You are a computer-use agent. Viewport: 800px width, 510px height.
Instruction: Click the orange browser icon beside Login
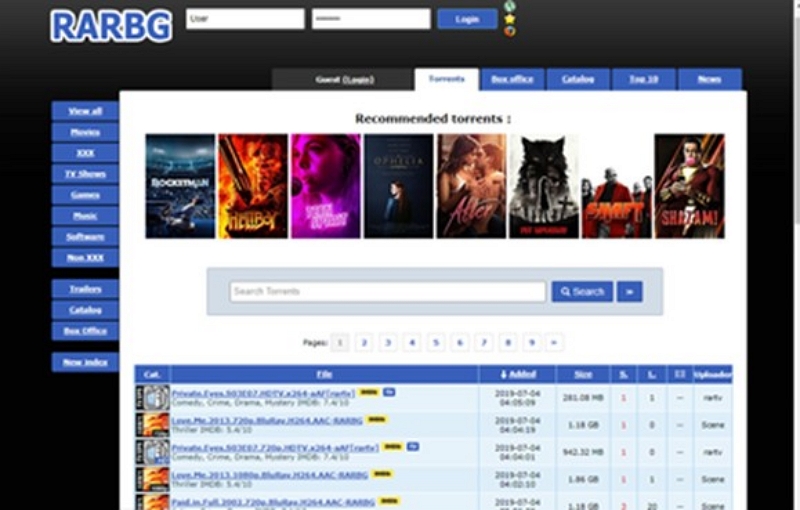(x=510, y=31)
